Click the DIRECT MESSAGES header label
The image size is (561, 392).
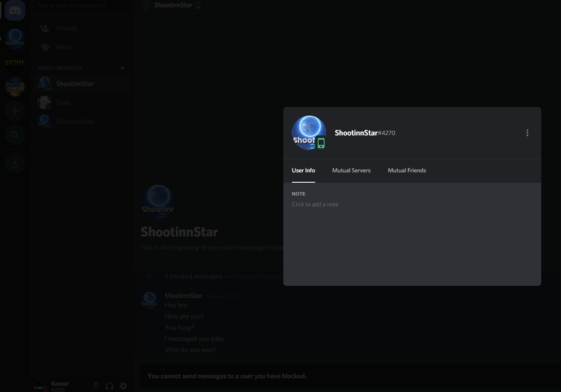(60, 68)
